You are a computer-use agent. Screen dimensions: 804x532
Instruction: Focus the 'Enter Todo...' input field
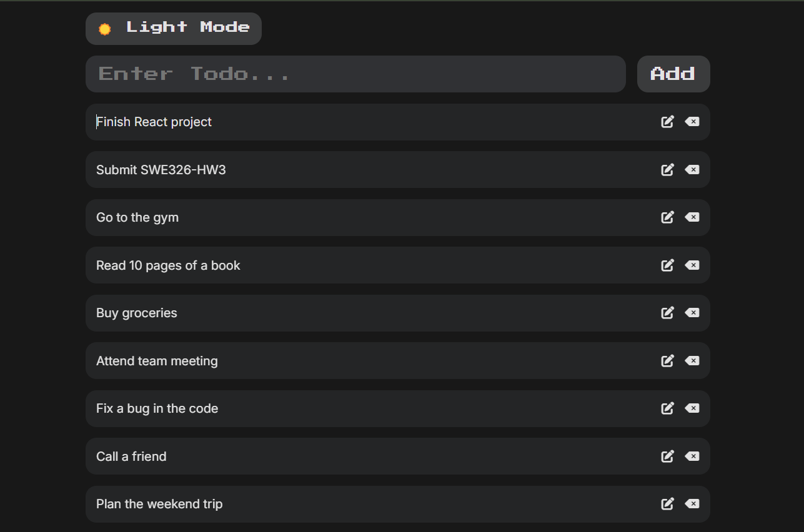(x=355, y=74)
